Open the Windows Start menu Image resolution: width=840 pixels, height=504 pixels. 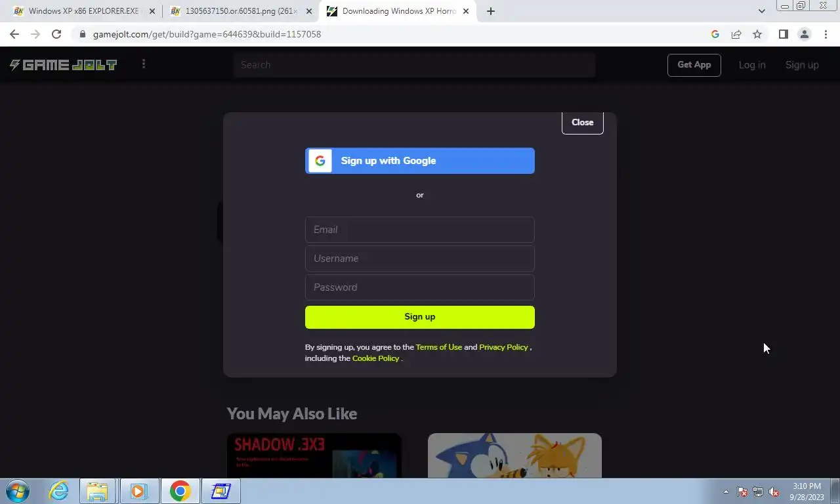point(18,491)
